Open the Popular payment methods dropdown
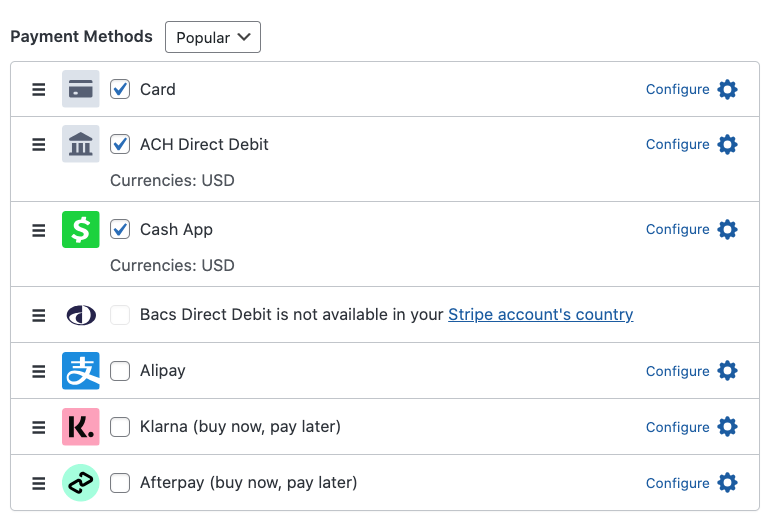770x519 pixels. [213, 38]
